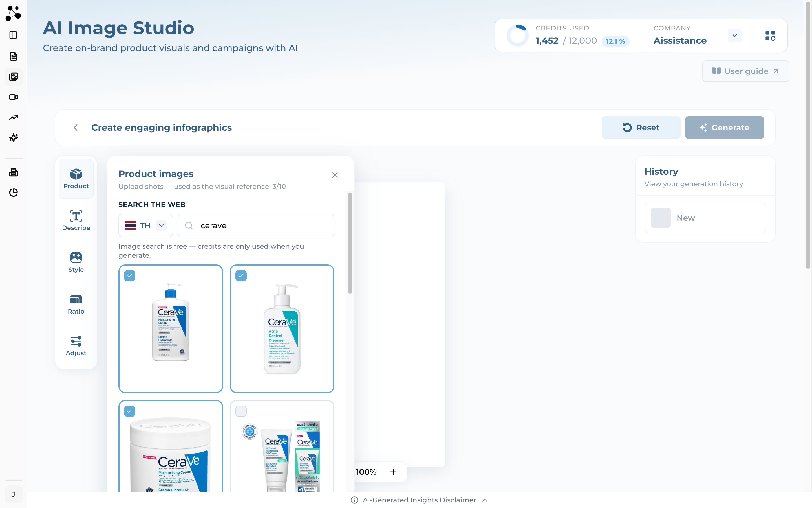Image resolution: width=812 pixels, height=508 pixels.
Task: Click the New history thumbnail placeholder
Action: 660,218
